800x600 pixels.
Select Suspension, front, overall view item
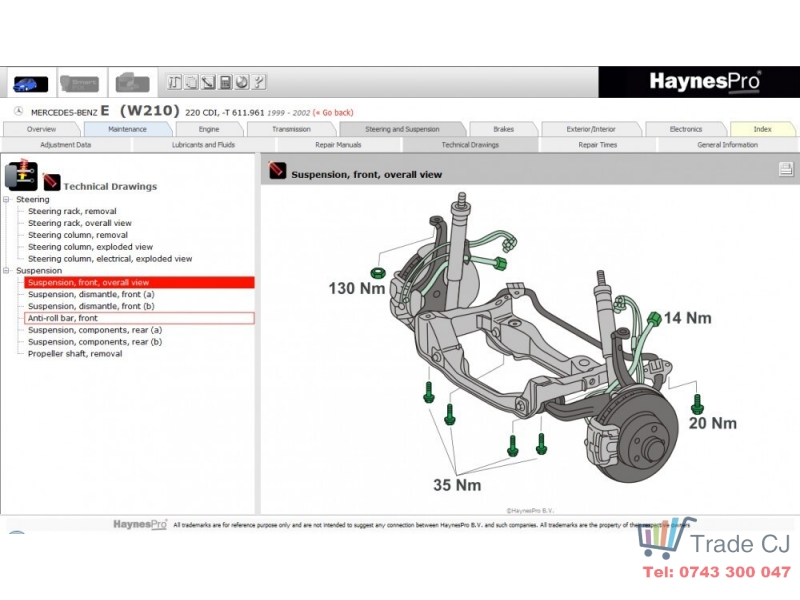pos(139,283)
